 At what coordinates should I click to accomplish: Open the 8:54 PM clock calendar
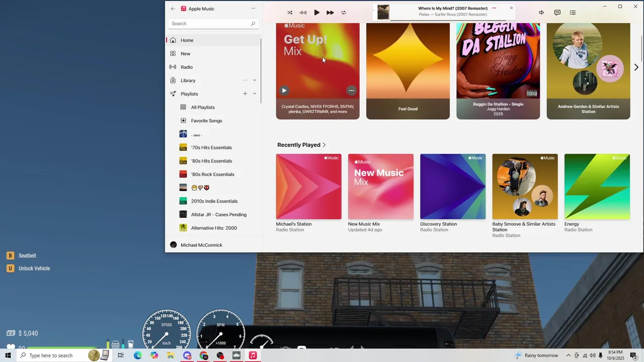point(615,355)
